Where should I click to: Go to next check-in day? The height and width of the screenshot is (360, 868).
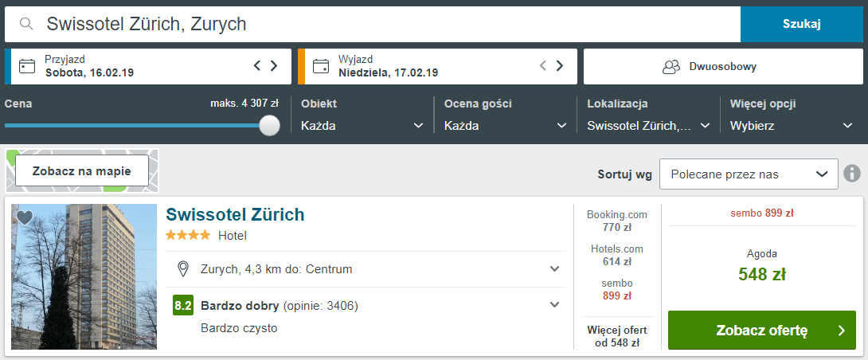click(274, 66)
